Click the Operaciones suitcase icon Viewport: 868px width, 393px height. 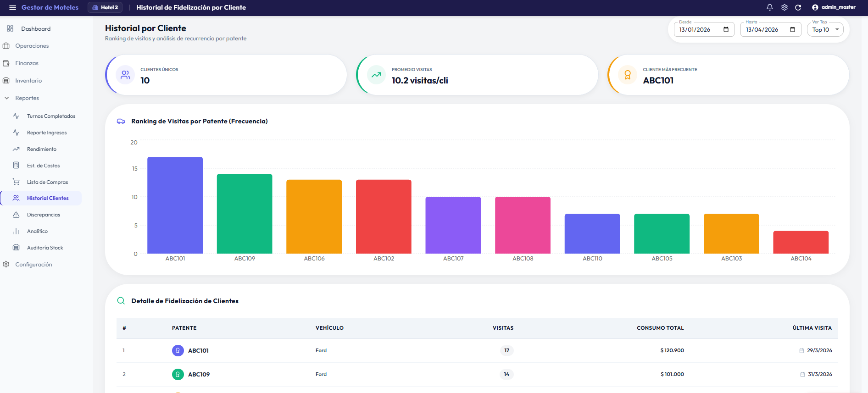point(6,46)
